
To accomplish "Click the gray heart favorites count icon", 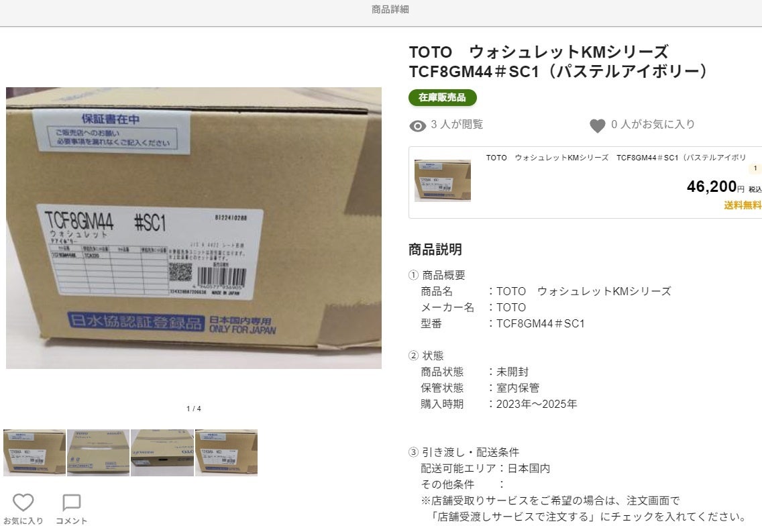I will point(597,126).
